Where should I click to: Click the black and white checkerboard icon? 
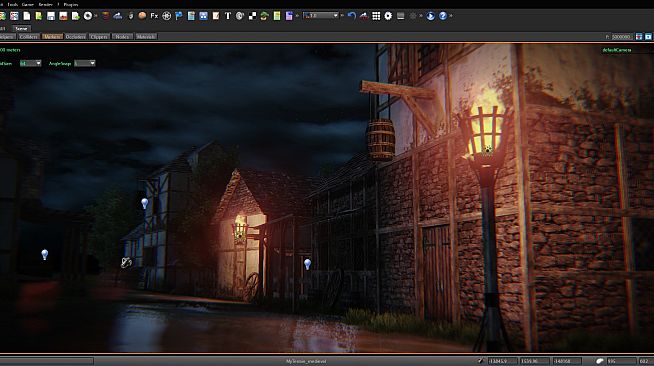tap(252, 16)
